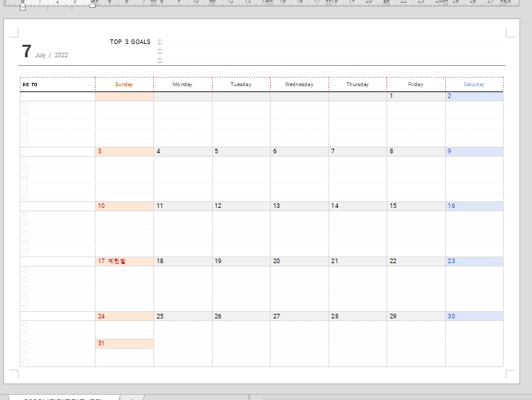Check the first to-do box below date 10 row
The height and width of the screenshot is (400, 532).
(25, 215)
